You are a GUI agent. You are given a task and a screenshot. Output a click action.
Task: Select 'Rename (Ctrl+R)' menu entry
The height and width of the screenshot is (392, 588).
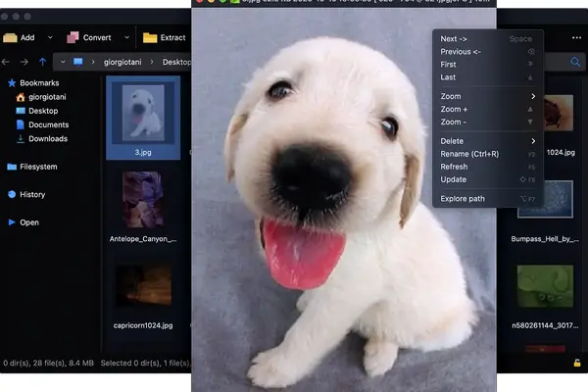[x=469, y=154]
